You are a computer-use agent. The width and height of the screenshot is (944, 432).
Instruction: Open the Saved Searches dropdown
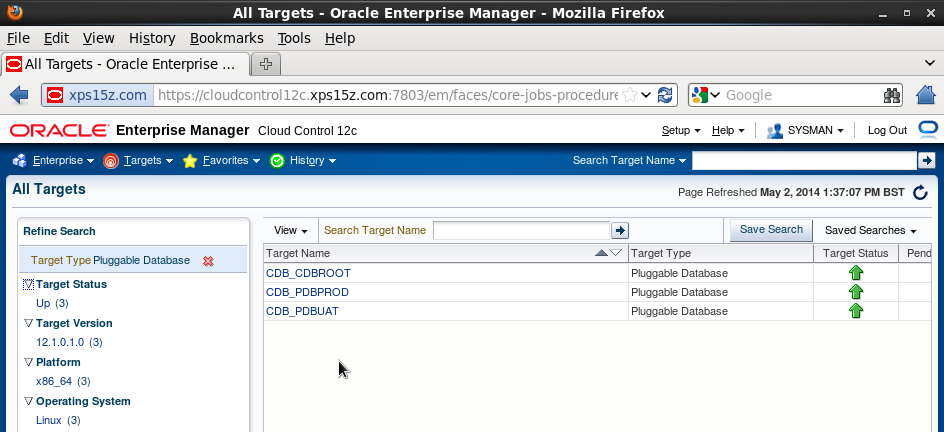click(x=870, y=230)
